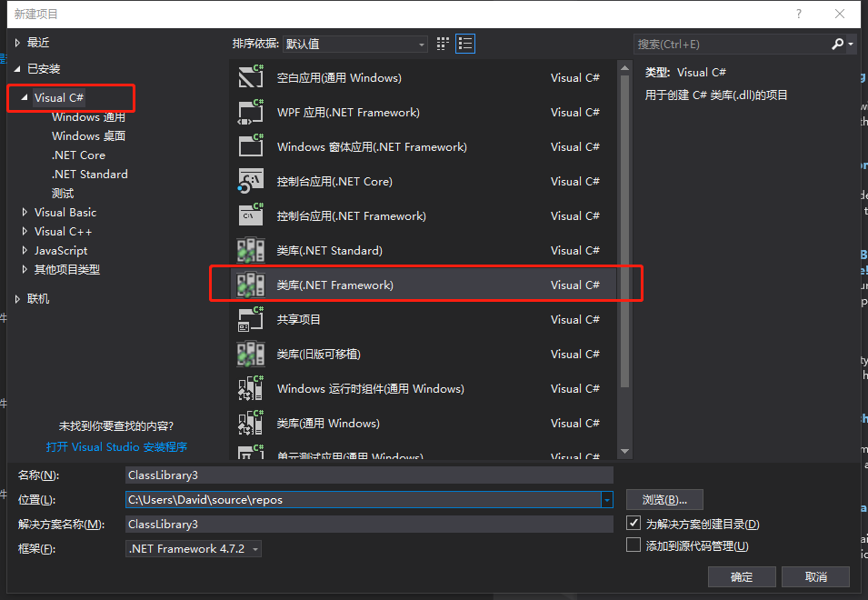868x600 pixels.
Task: Select .NET Standard category
Action: click(90, 174)
